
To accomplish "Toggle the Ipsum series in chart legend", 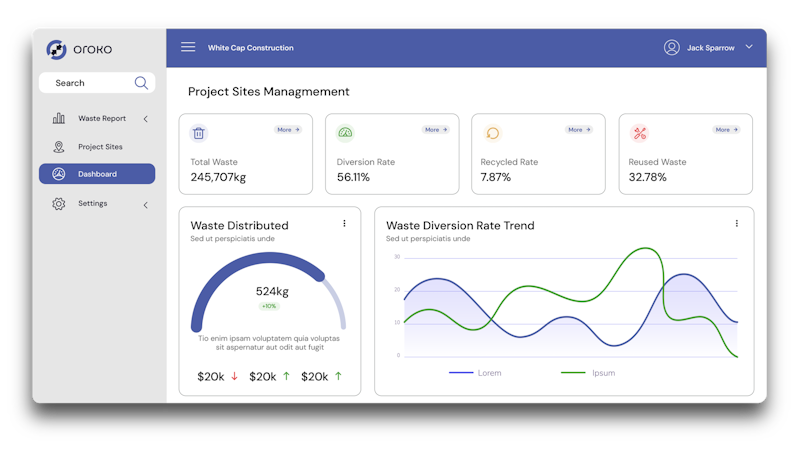I will 588,373.
